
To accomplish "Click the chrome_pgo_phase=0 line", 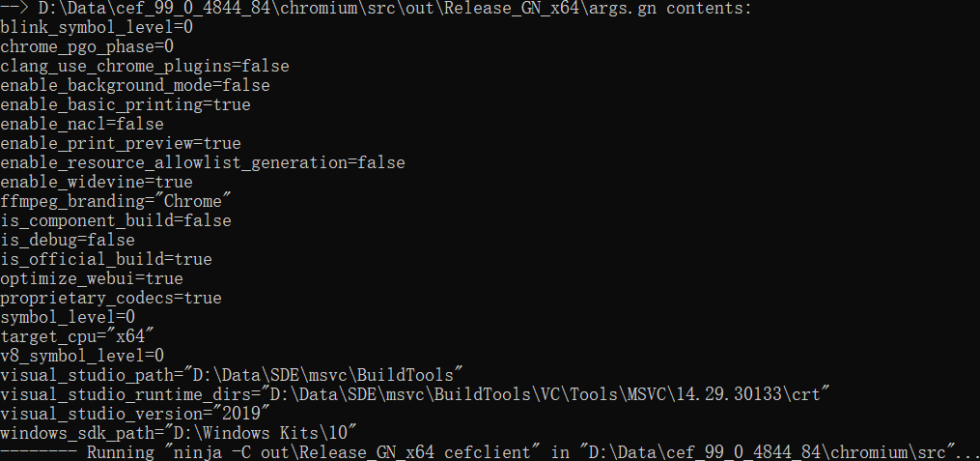I will coord(87,46).
